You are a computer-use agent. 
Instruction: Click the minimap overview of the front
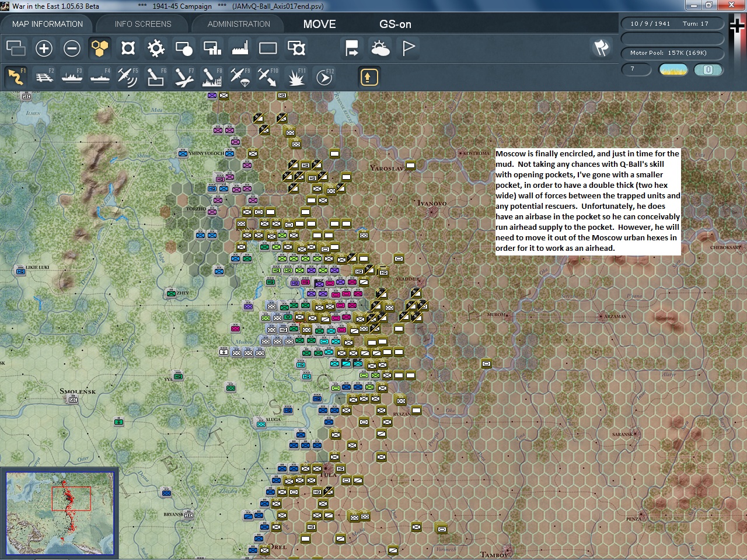[x=60, y=513]
